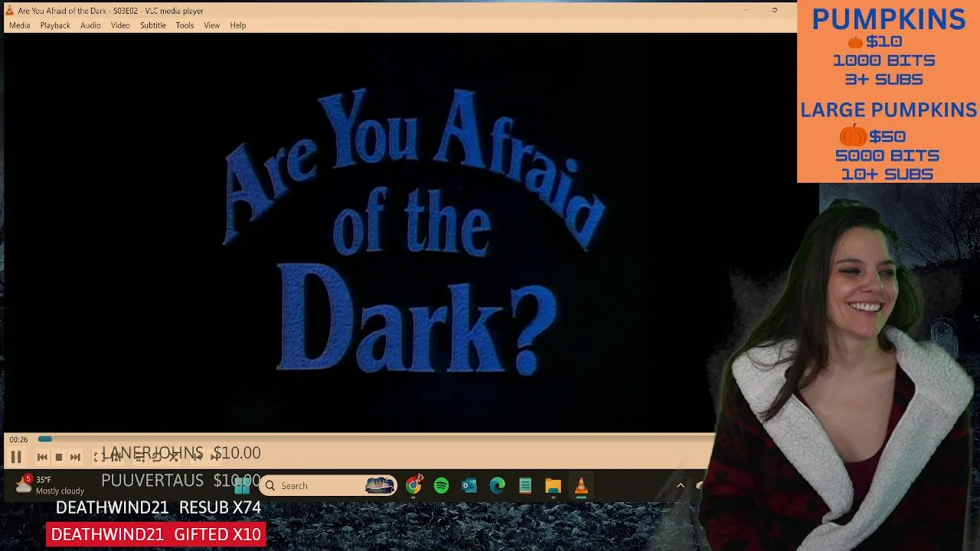Viewport: 980px width, 551px height.
Task: Expand the system tray hidden icons chevron
Action: pyautogui.click(x=680, y=485)
